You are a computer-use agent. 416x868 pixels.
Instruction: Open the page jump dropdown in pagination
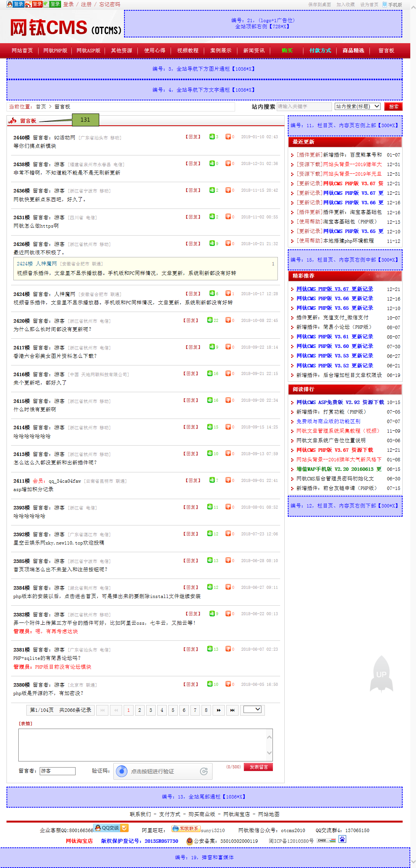point(252,710)
